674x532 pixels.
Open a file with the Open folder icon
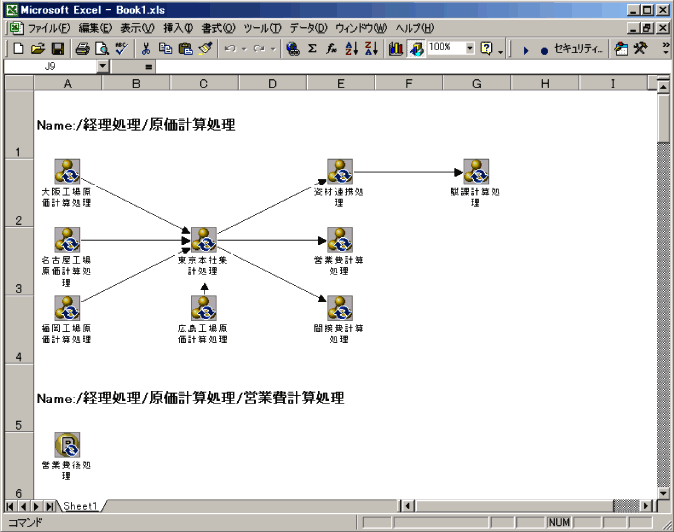tap(37, 49)
